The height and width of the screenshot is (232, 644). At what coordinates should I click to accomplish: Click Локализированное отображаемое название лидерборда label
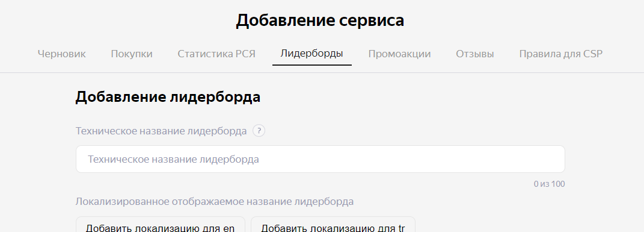coord(215,201)
